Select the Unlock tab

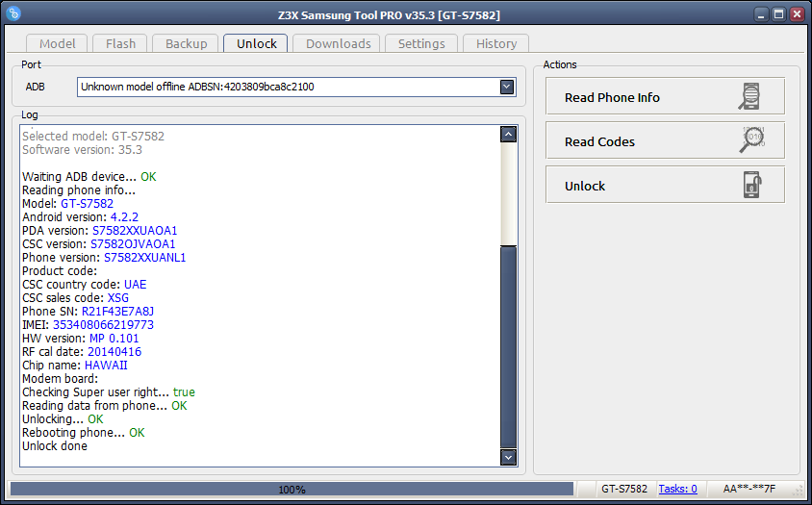[x=256, y=43]
